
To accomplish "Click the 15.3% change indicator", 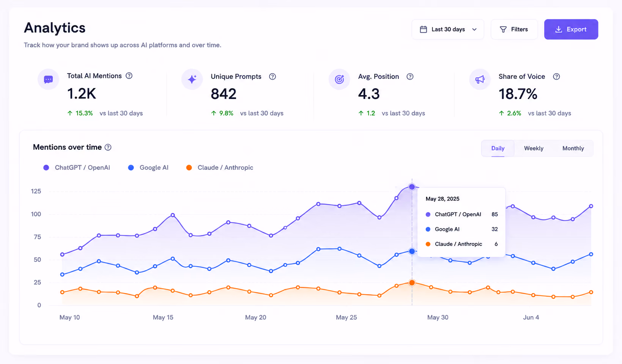I will pos(80,113).
